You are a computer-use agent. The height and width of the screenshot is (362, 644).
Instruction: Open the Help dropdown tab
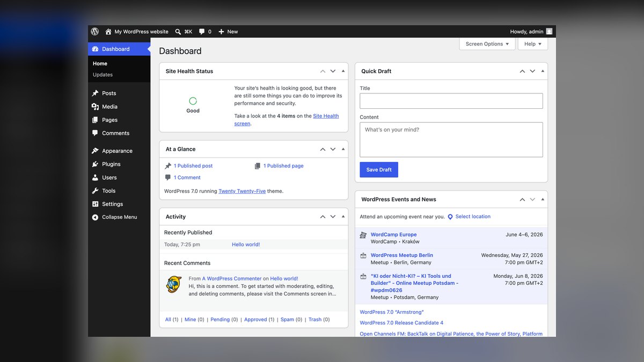[x=533, y=44]
